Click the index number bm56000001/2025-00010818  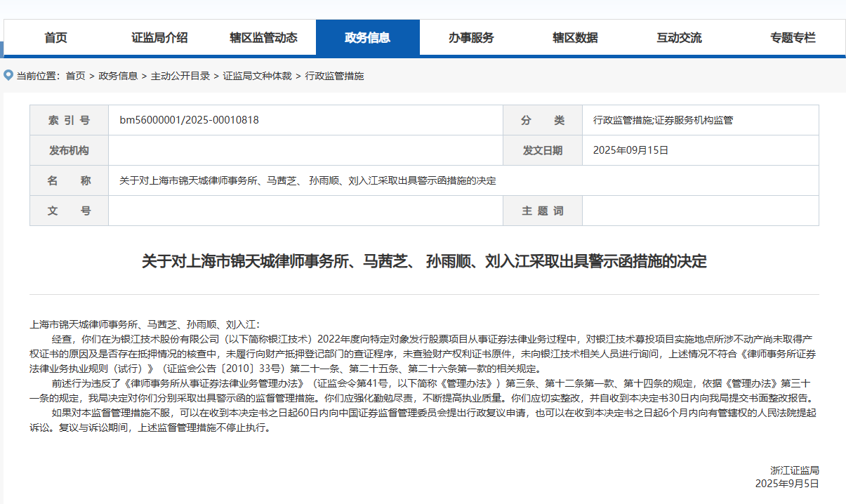click(189, 120)
